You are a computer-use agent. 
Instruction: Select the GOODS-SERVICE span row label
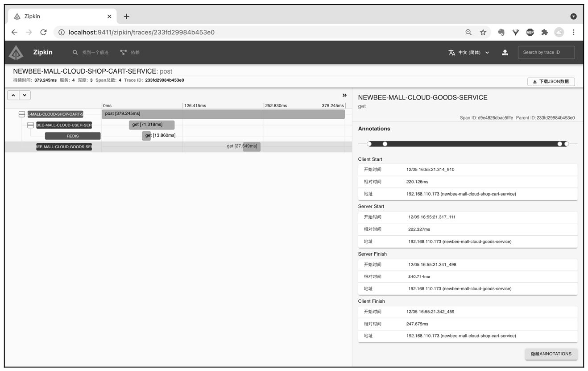[64, 146]
